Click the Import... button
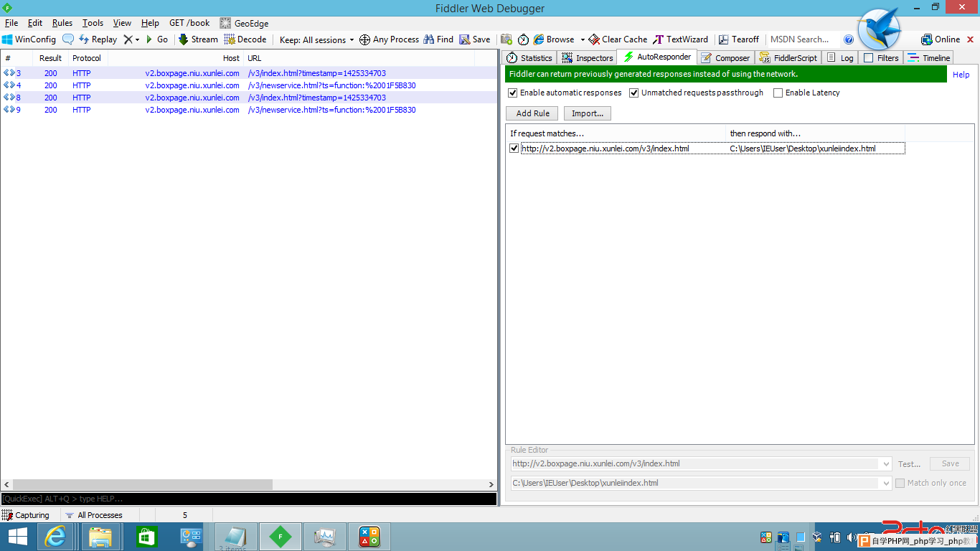The width and height of the screenshot is (980, 551). tap(587, 113)
